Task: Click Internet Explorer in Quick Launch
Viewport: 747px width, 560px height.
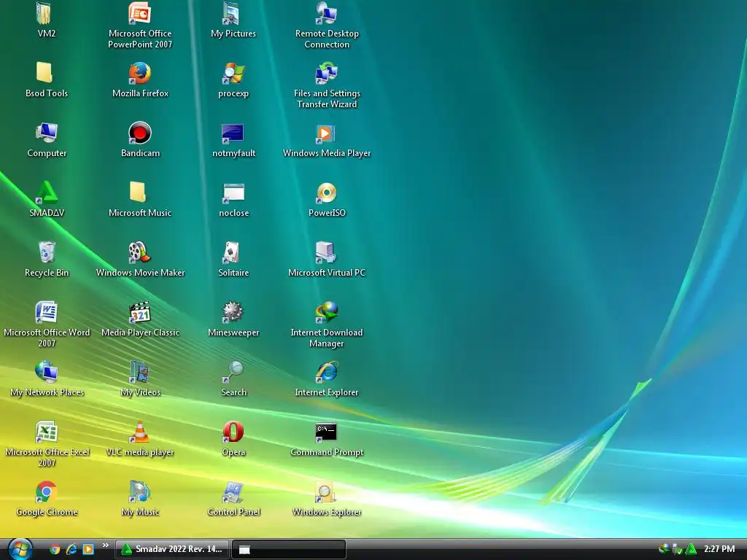Action: click(x=71, y=549)
